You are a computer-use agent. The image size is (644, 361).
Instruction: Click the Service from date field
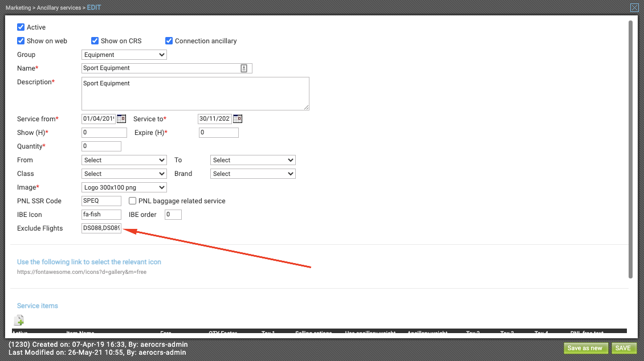tap(99, 118)
